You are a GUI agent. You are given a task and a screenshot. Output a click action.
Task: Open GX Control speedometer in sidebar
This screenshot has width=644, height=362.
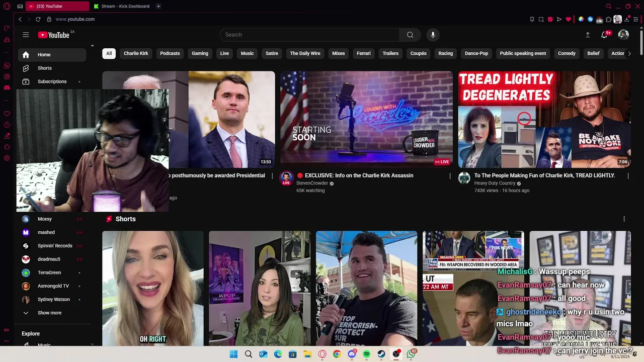point(7,28)
